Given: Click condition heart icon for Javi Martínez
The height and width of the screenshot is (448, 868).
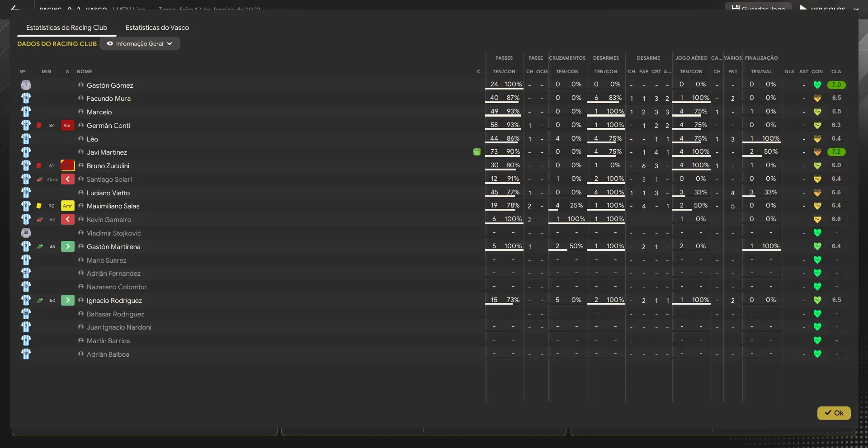Looking at the screenshot, I should (817, 152).
